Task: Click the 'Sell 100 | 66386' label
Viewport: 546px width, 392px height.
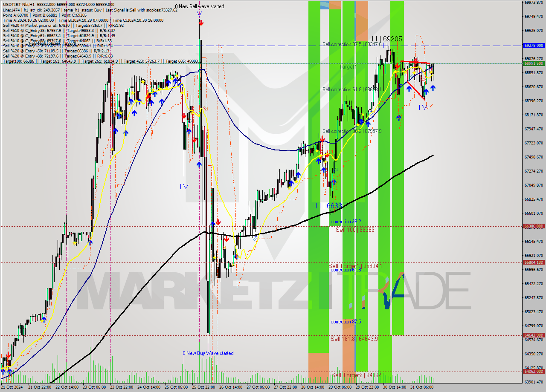Action: pyautogui.click(x=355, y=230)
